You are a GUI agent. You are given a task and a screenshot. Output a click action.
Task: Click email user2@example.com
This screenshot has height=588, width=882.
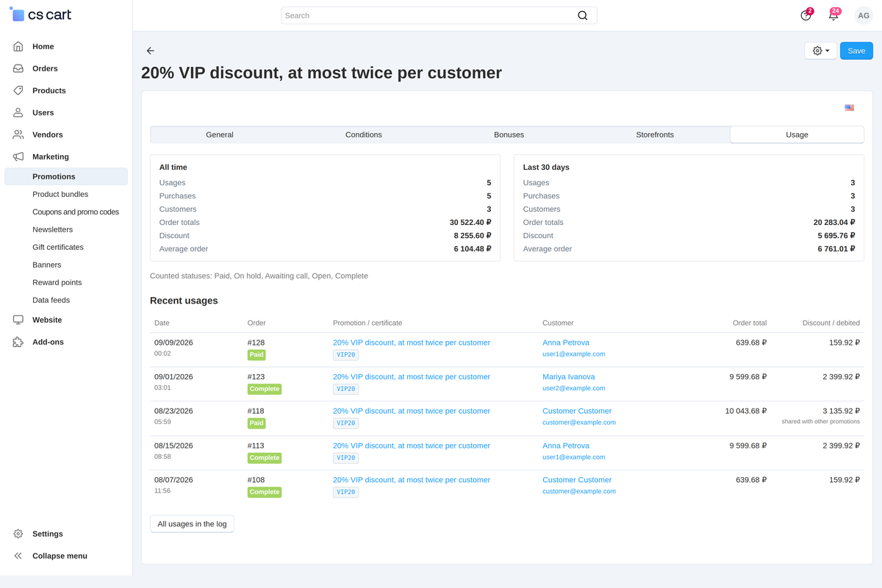(574, 388)
